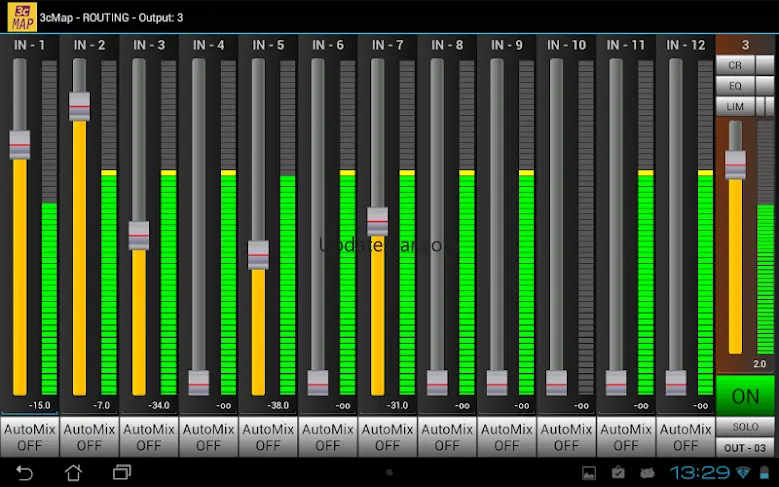Viewport: 779px width, 487px height.
Task: Turn the output ON button off
Action: [x=745, y=396]
